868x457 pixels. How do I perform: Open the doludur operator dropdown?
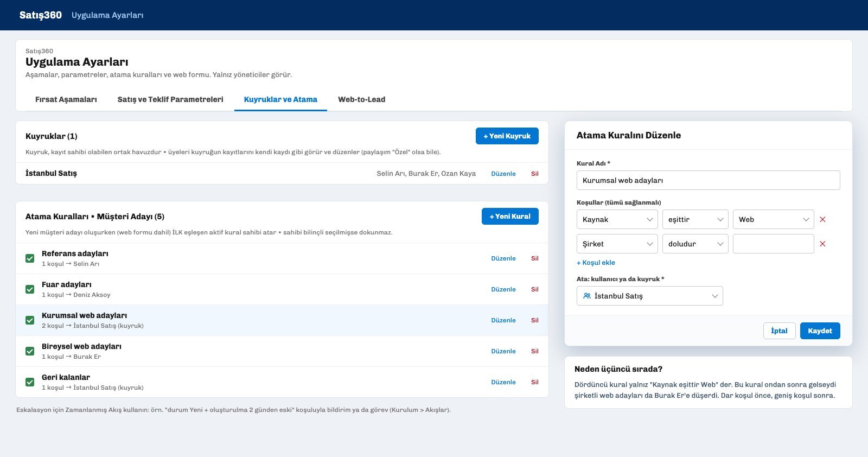coord(695,244)
